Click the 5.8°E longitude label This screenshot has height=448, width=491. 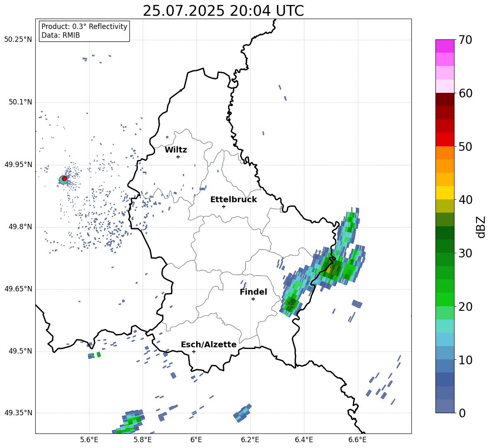[143, 440]
